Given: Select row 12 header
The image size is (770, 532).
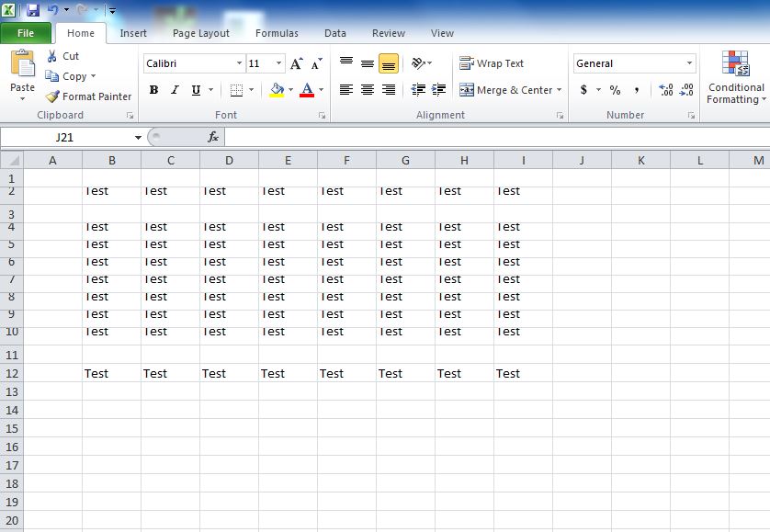Looking at the screenshot, I should pyautogui.click(x=12, y=373).
